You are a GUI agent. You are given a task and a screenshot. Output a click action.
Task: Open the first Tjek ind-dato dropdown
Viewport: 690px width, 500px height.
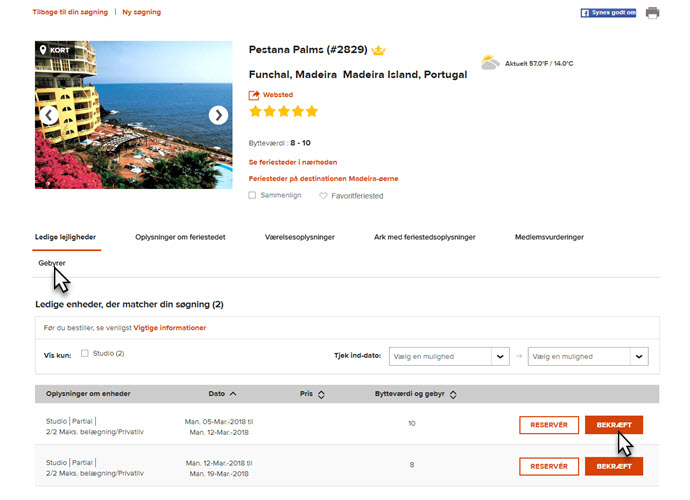point(449,357)
